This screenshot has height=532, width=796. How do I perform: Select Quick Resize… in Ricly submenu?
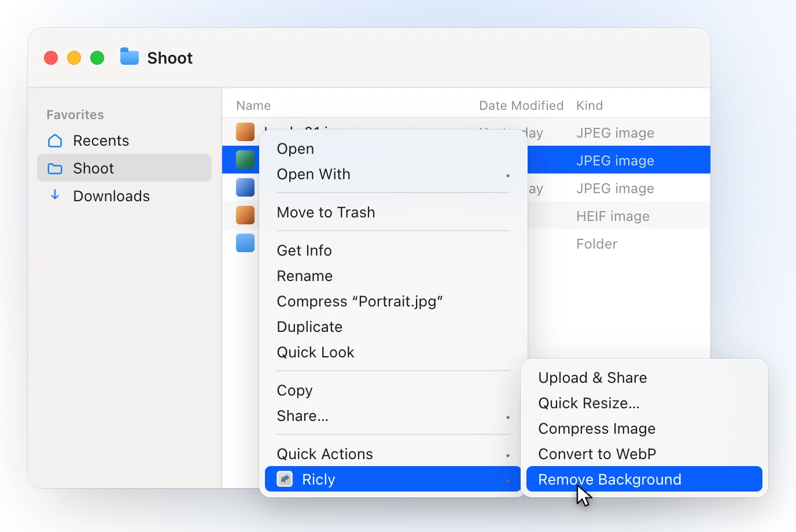pos(644,403)
